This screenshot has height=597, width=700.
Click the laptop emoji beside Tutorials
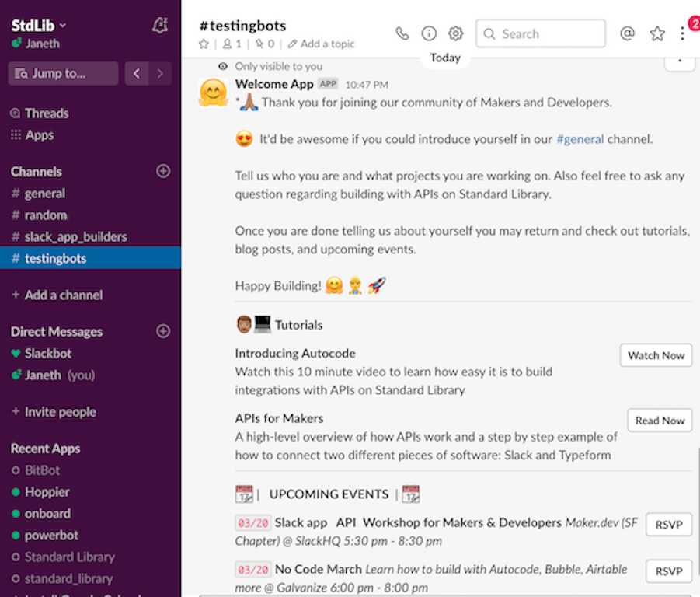click(263, 324)
